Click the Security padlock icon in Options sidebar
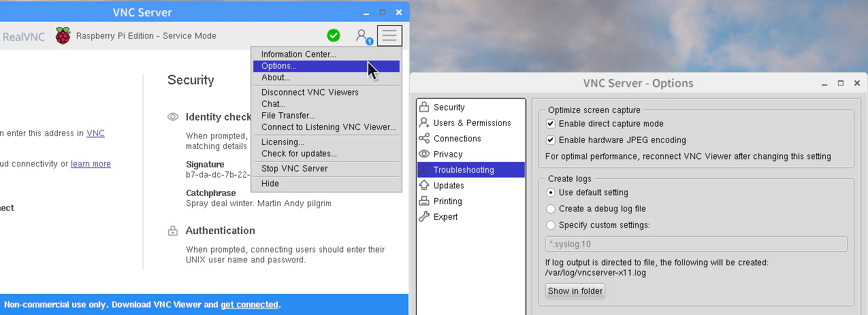The image size is (868, 315). pos(424,107)
